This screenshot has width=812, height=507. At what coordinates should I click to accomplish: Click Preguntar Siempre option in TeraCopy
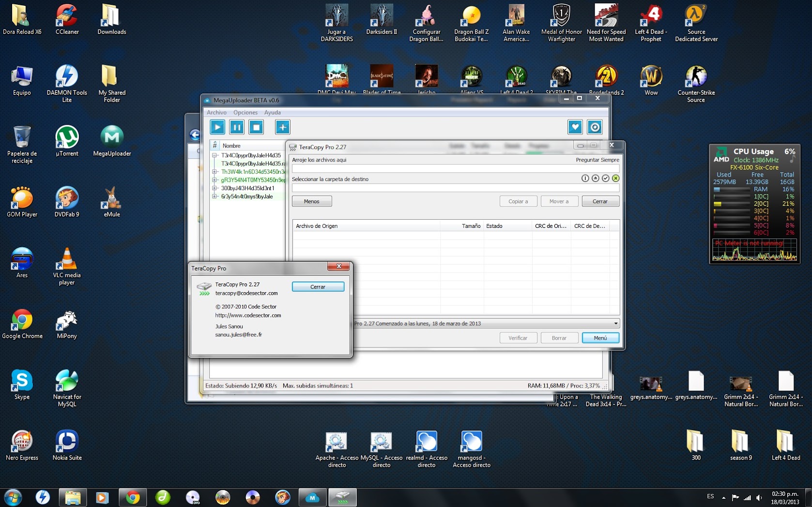coord(598,160)
